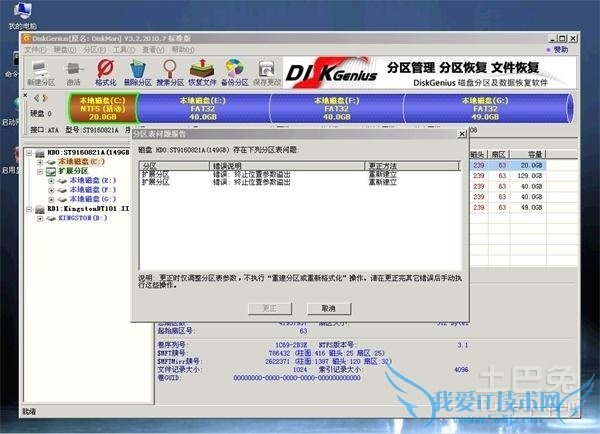
Task: Expand the Local Disk (F:) tree node
Action: click(x=51, y=190)
